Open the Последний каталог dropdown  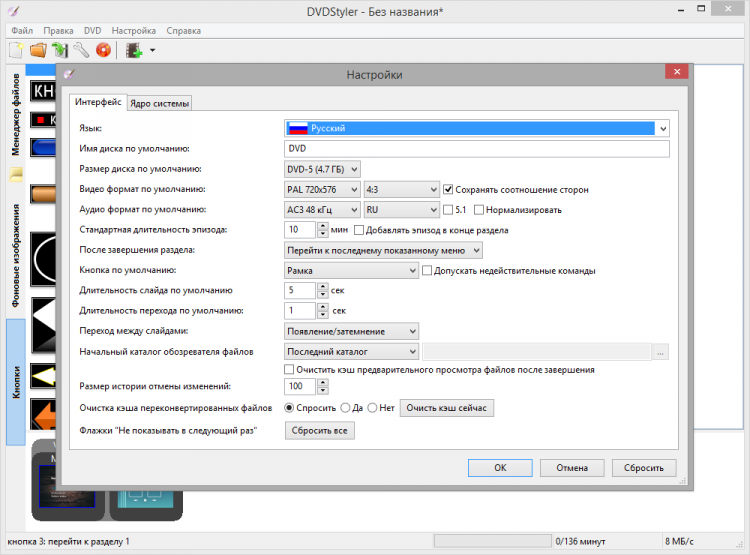[351, 352]
